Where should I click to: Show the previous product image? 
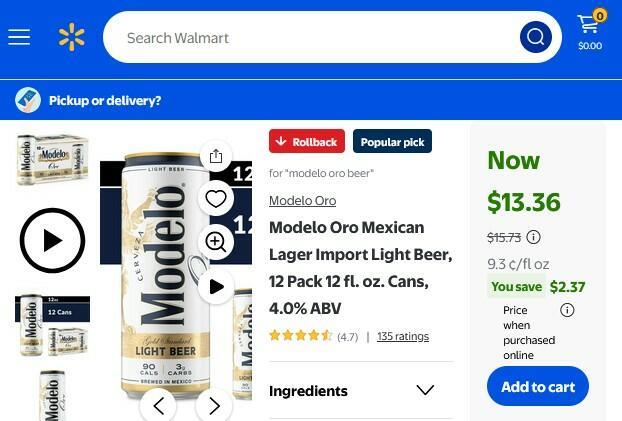pyautogui.click(x=158, y=405)
